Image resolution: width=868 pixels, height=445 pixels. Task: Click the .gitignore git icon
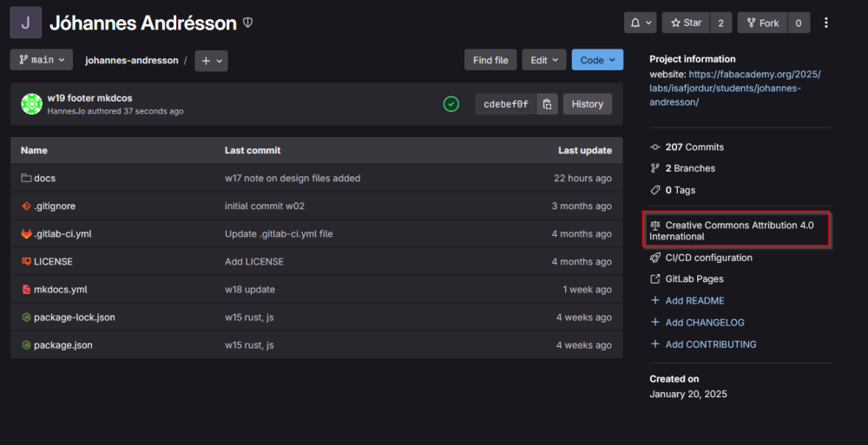(x=26, y=206)
